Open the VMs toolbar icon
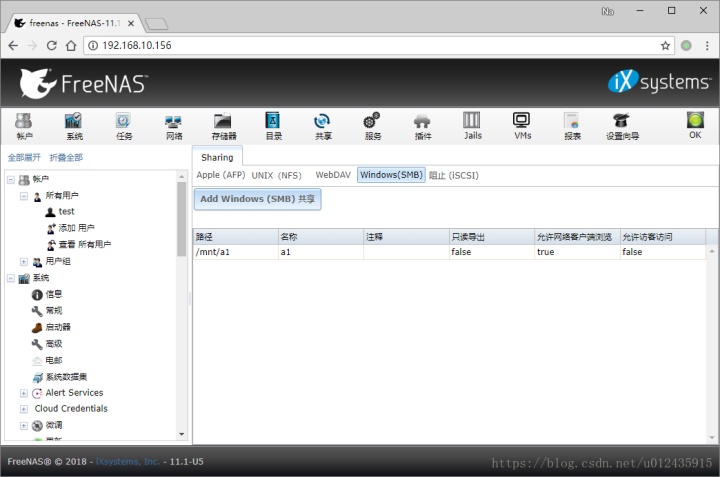 tap(522, 126)
